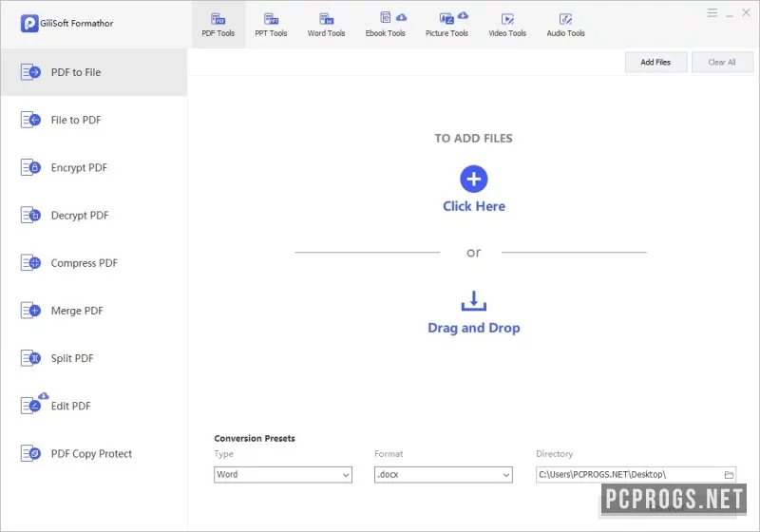This screenshot has height=532, width=760.
Task: Switch to the Video Tools tab
Action: point(507,25)
